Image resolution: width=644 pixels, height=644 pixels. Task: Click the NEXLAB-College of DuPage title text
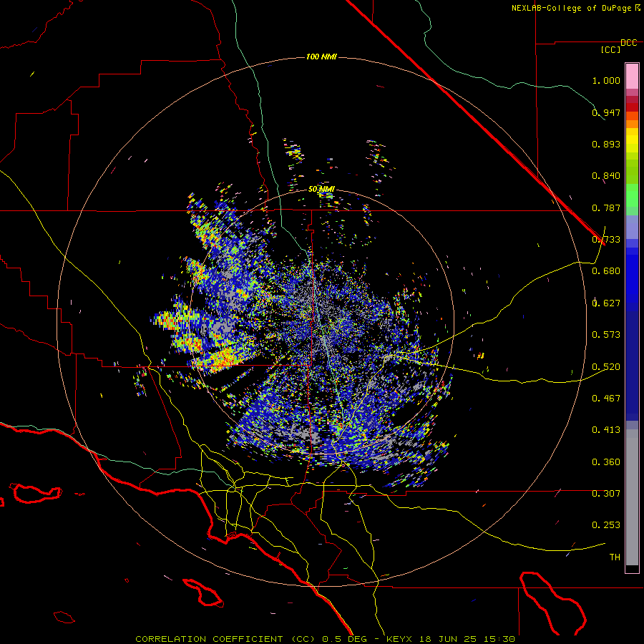pyautogui.click(x=571, y=8)
